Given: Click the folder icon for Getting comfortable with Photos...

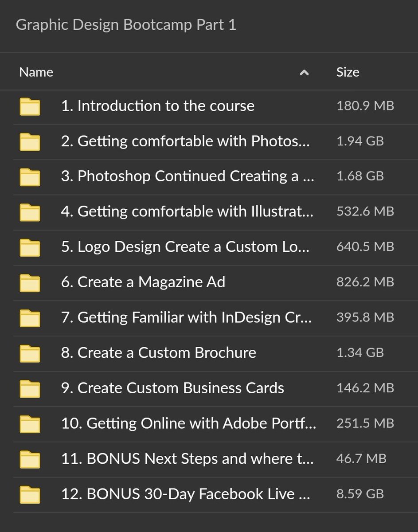Looking at the screenshot, I should [x=30, y=142].
